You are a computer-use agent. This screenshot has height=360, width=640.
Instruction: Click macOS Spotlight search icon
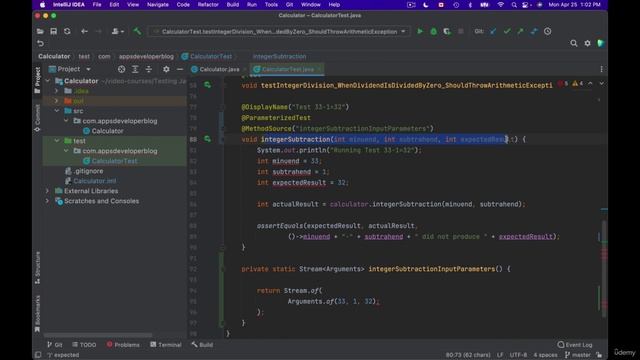pos(514,5)
